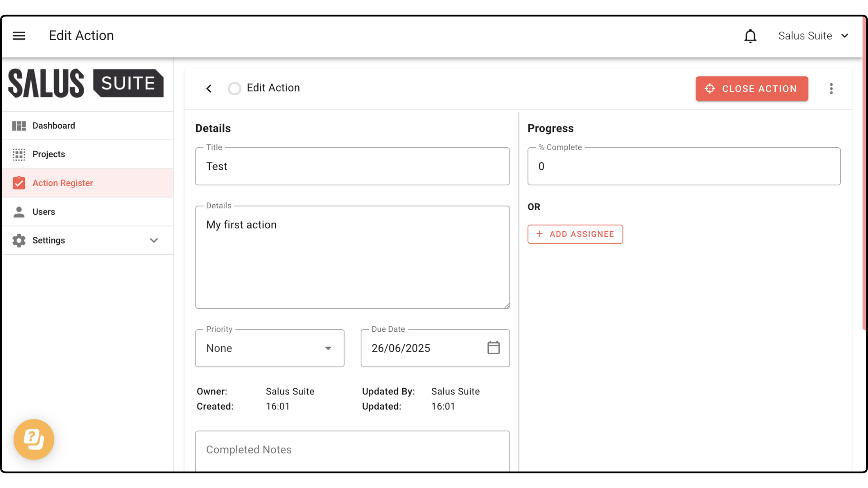Click the Completed Notes text field
868x488 pixels.
(x=352, y=450)
